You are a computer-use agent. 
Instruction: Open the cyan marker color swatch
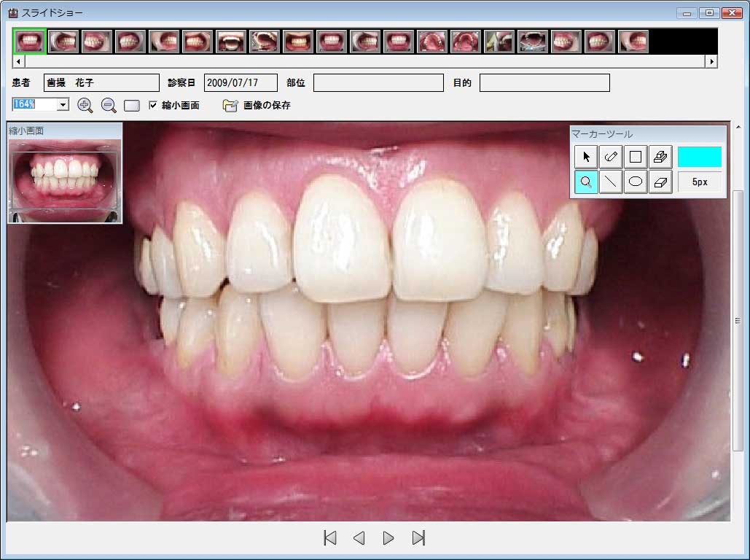click(x=699, y=157)
